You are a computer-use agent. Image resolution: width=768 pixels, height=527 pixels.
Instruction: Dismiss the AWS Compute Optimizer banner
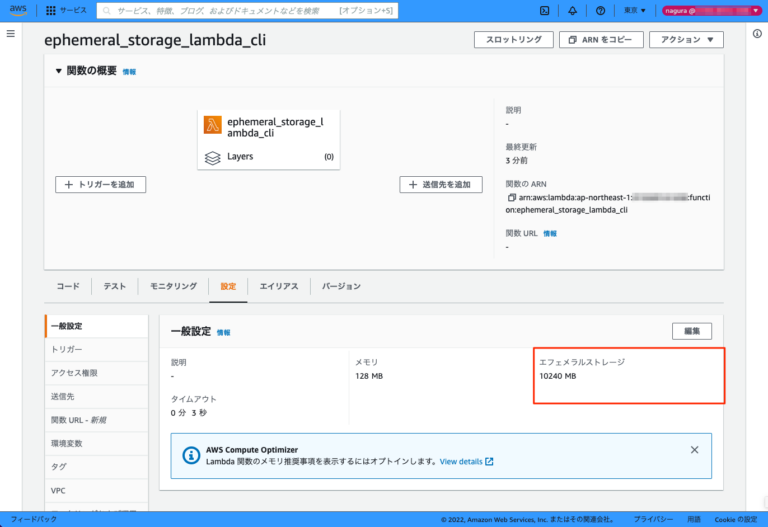click(694, 450)
